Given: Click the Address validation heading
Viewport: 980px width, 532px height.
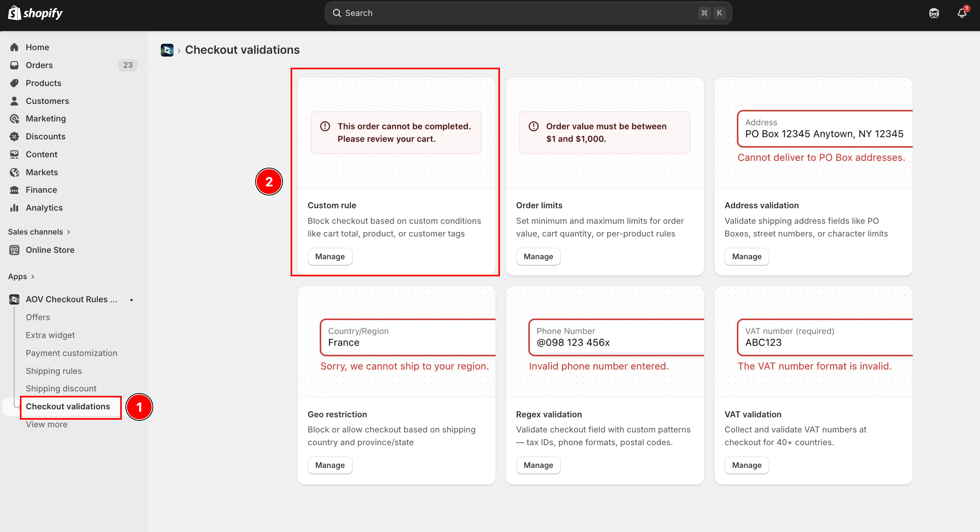Looking at the screenshot, I should (x=761, y=205).
